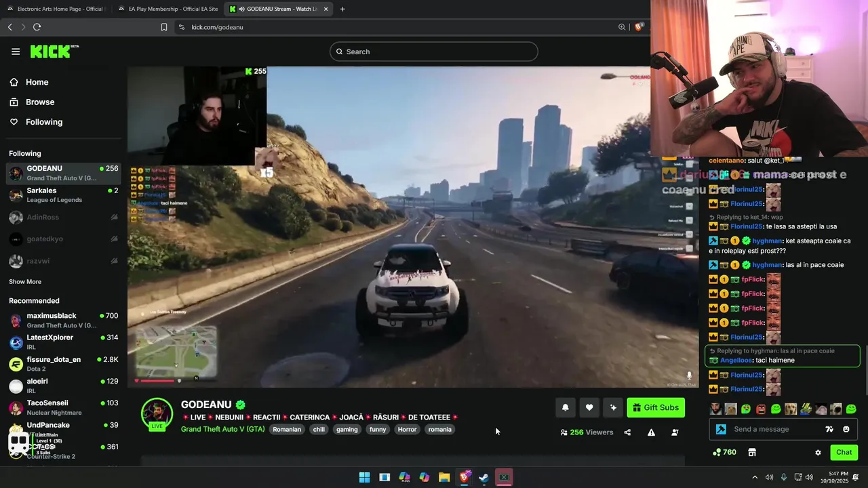The image size is (868, 488).
Task: Open AdinRoss offline channel
Action: pyautogui.click(x=64, y=217)
